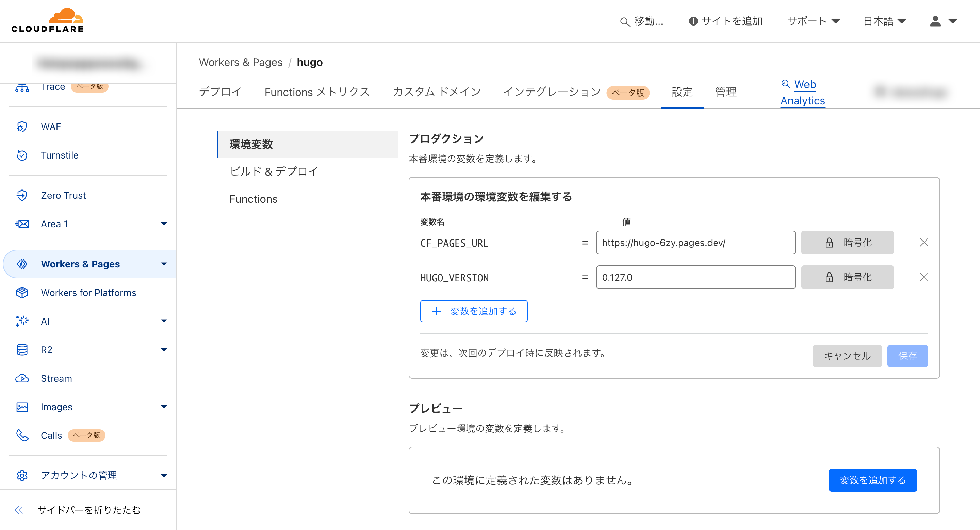This screenshot has height=530, width=980.
Task: Expand the AI sidebar section
Action: pyautogui.click(x=164, y=321)
